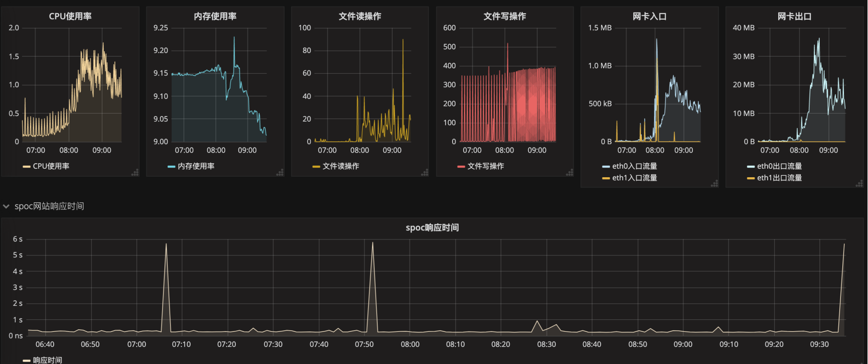
Task: Toggle the eth0出口流量 legend series
Action: coord(780,166)
